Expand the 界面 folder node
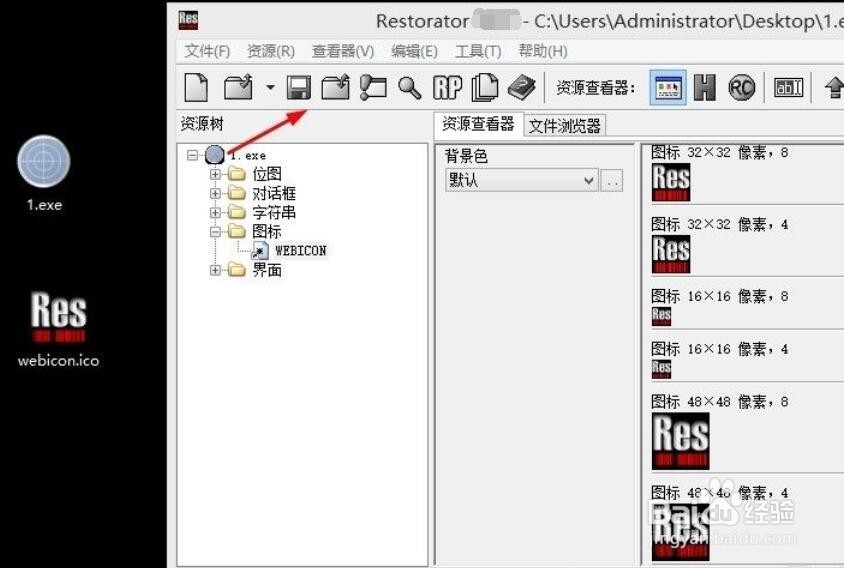The height and width of the screenshot is (568, 844). 215,270
